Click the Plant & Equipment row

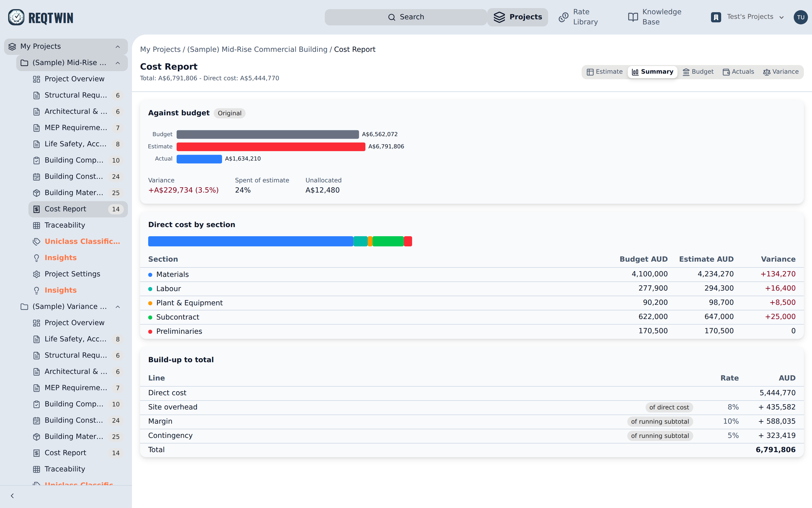click(472, 303)
